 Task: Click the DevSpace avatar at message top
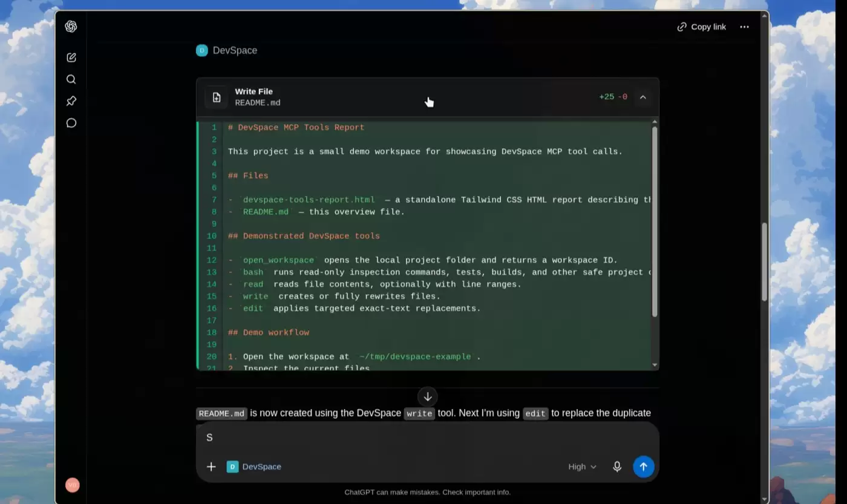click(x=202, y=50)
